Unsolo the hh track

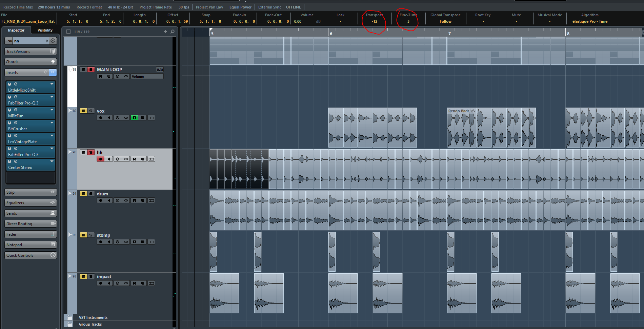(91, 152)
